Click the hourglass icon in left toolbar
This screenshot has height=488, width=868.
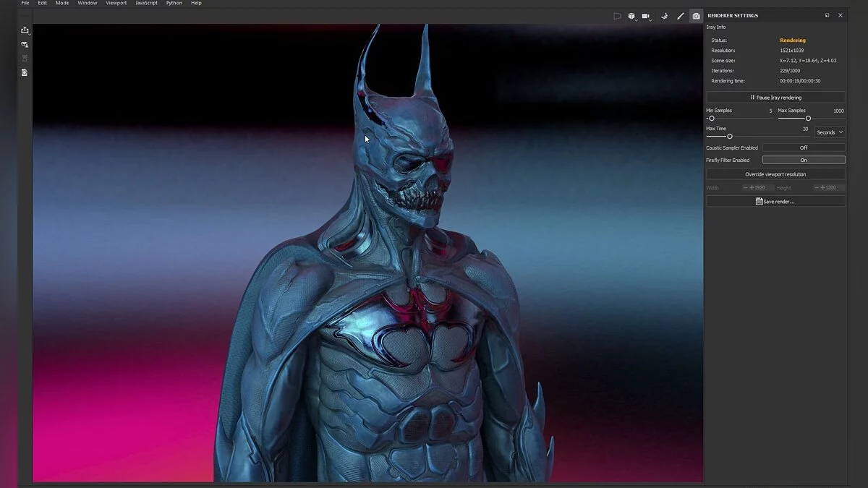tap(25, 59)
